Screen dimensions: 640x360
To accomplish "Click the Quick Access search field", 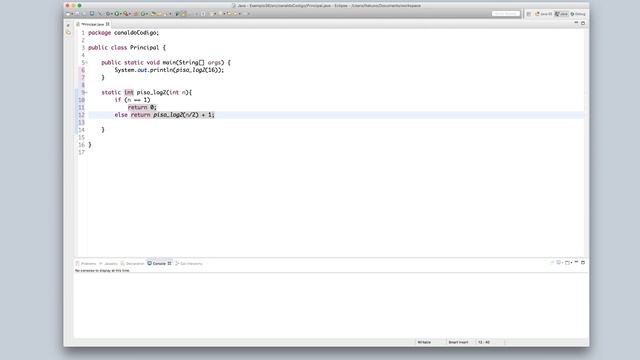I will (506, 14).
